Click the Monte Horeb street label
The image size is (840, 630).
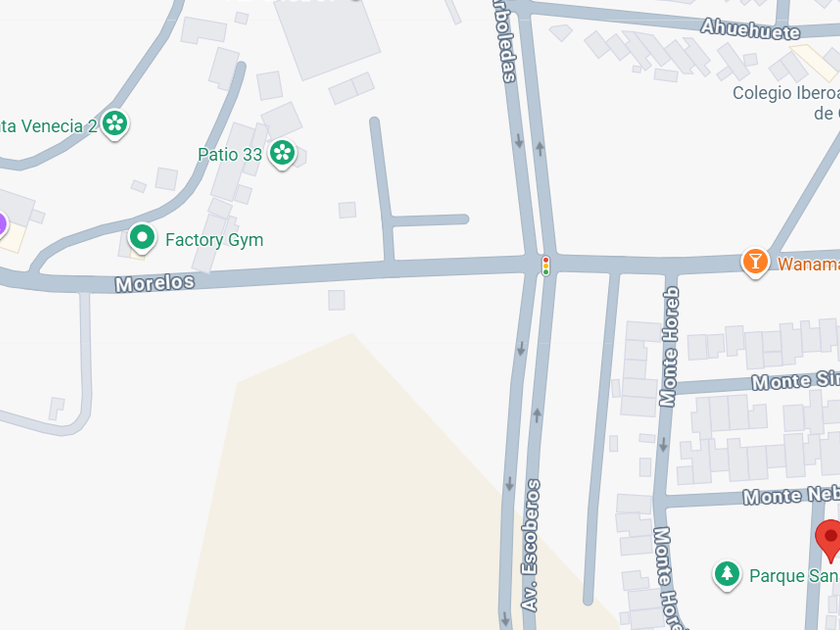[x=669, y=347]
